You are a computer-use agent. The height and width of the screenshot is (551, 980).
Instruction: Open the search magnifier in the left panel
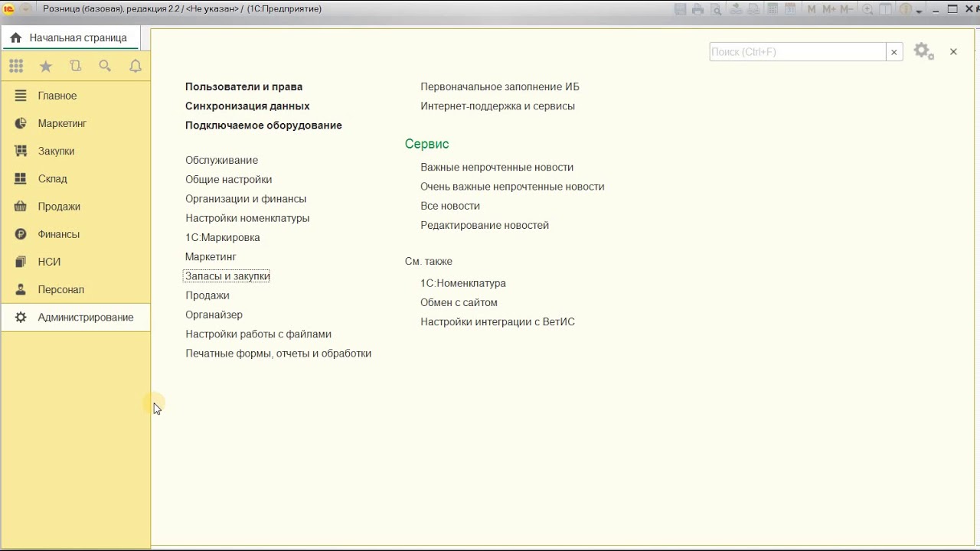click(106, 67)
